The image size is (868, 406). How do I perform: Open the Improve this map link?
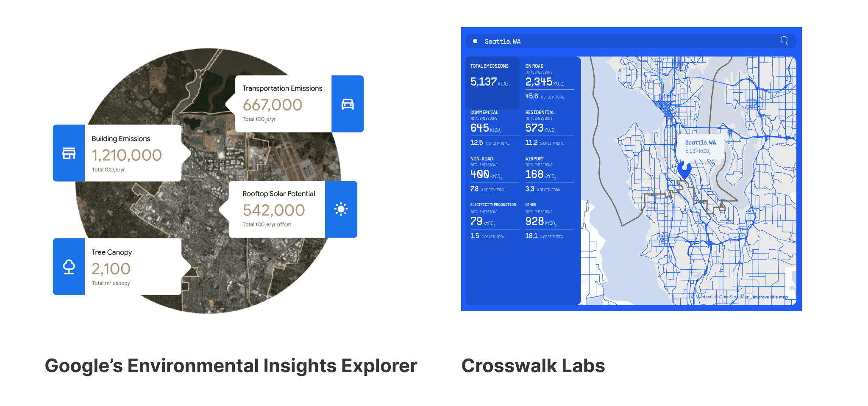pyautogui.click(x=770, y=297)
